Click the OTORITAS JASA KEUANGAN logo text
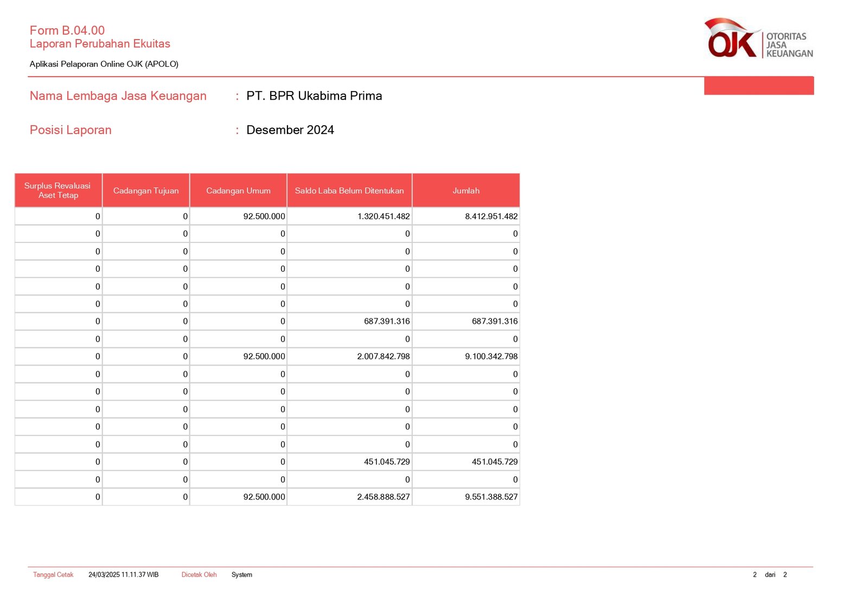The height and width of the screenshot is (614, 868). coord(789,45)
